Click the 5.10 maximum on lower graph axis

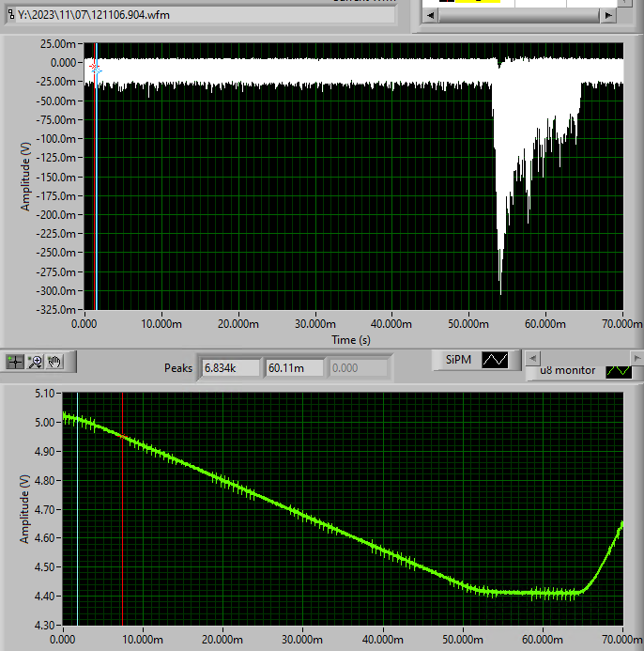pyautogui.click(x=45, y=394)
